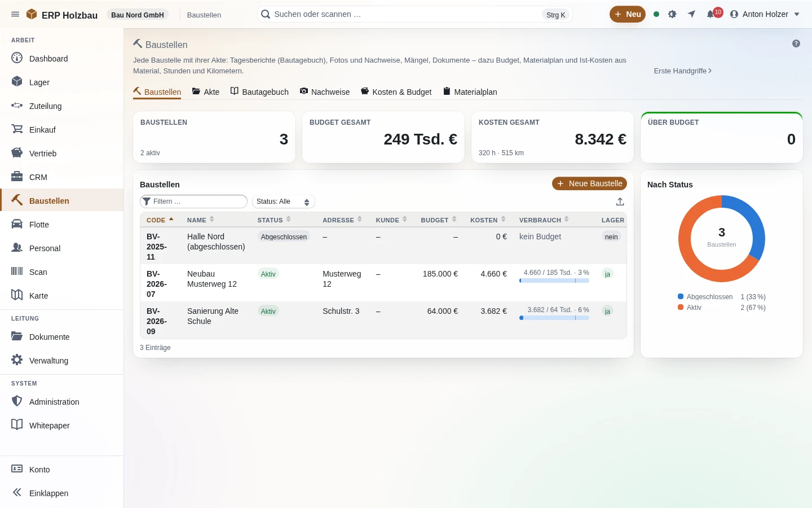Open the hamburger menu icon
812x508 pixels.
point(15,14)
